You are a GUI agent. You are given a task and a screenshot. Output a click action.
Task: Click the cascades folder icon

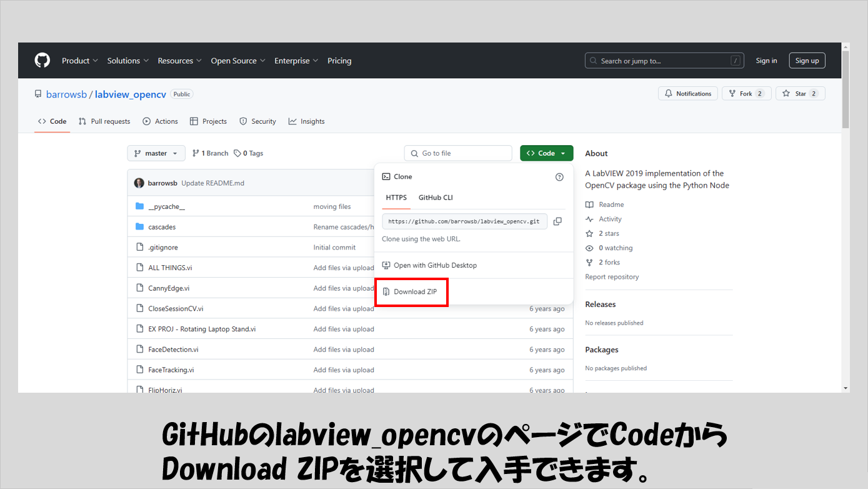[140, 227]
